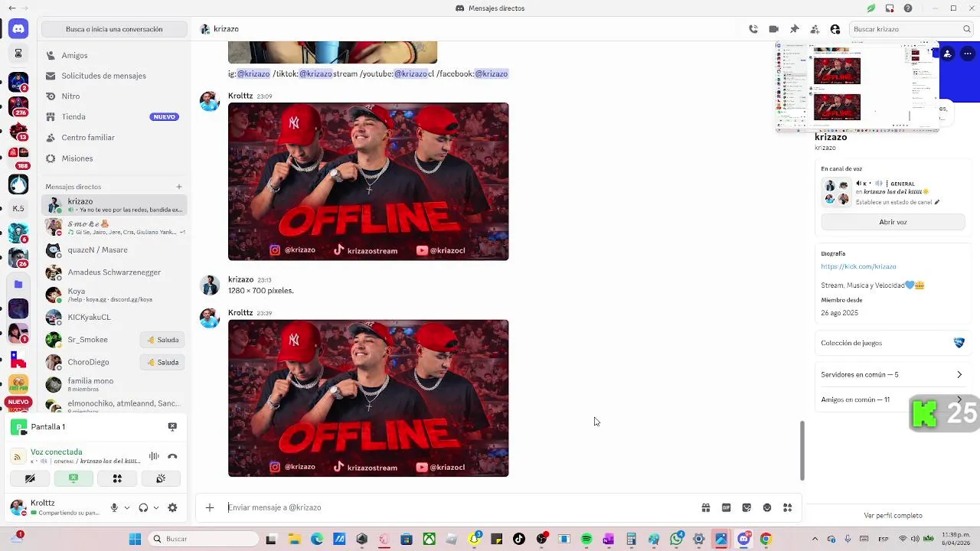980x551 pixels.
Task: Expand Servidores en común — 5
Action: pos(892,375)
